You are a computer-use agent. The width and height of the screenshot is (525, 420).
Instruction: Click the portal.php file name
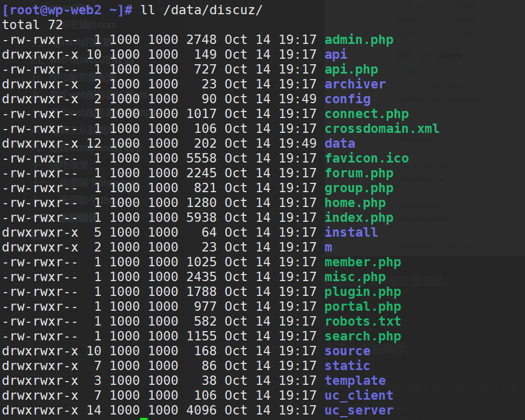[x=362, y=307]
